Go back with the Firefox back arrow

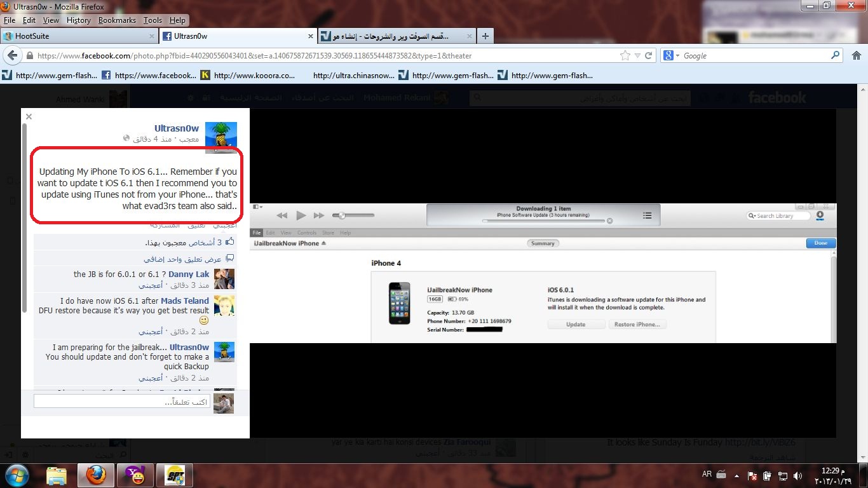click(x=12, y=55)
